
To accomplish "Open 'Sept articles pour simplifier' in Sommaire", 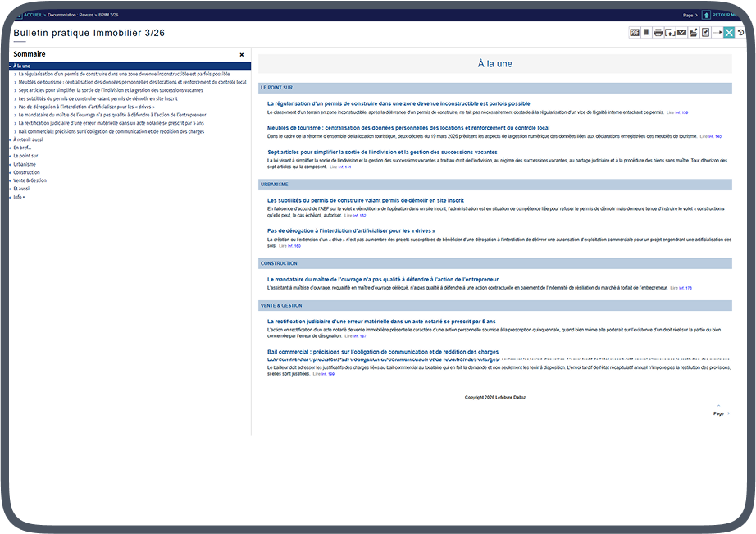I will tap(111, 90).
